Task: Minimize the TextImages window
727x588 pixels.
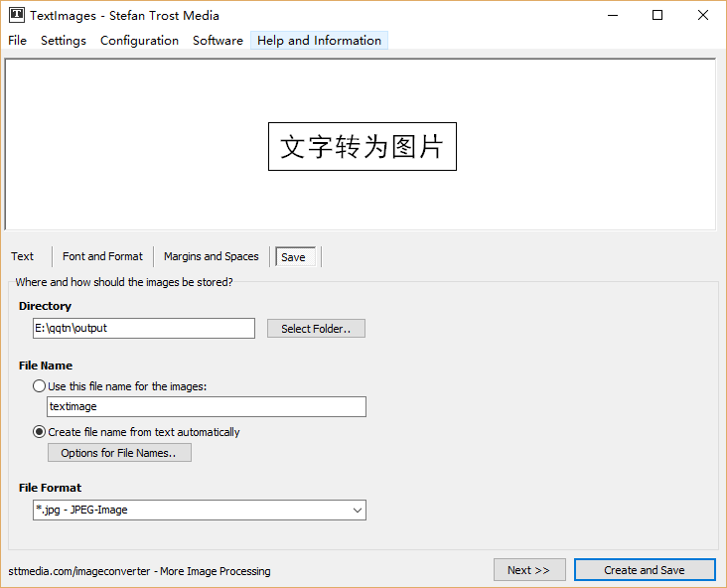Action: click(x=611, y=15)
